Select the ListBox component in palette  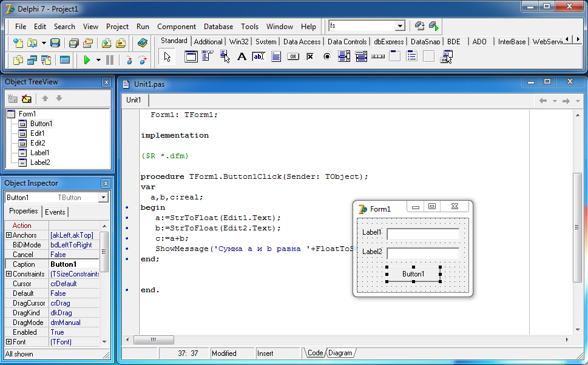pos(344,56)
